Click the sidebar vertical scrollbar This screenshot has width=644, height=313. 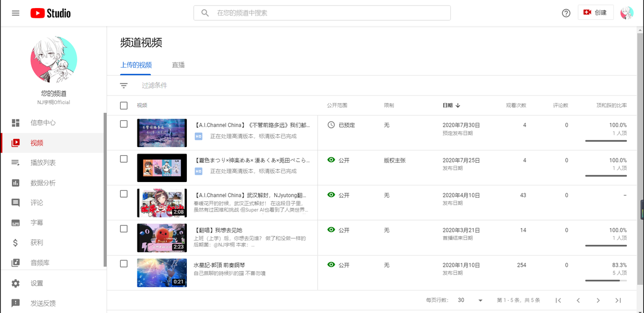[x=105, y=191]
